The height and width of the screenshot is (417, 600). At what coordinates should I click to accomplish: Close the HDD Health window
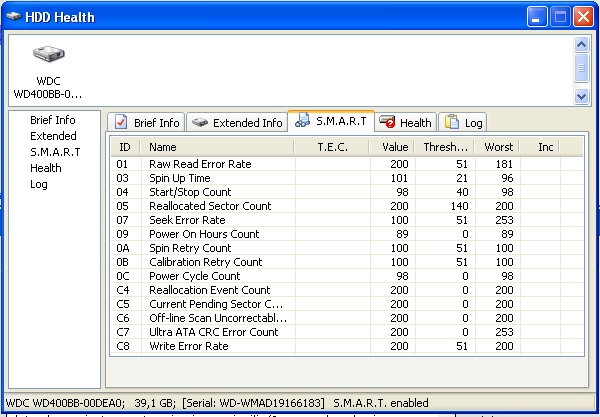(584, 17)
